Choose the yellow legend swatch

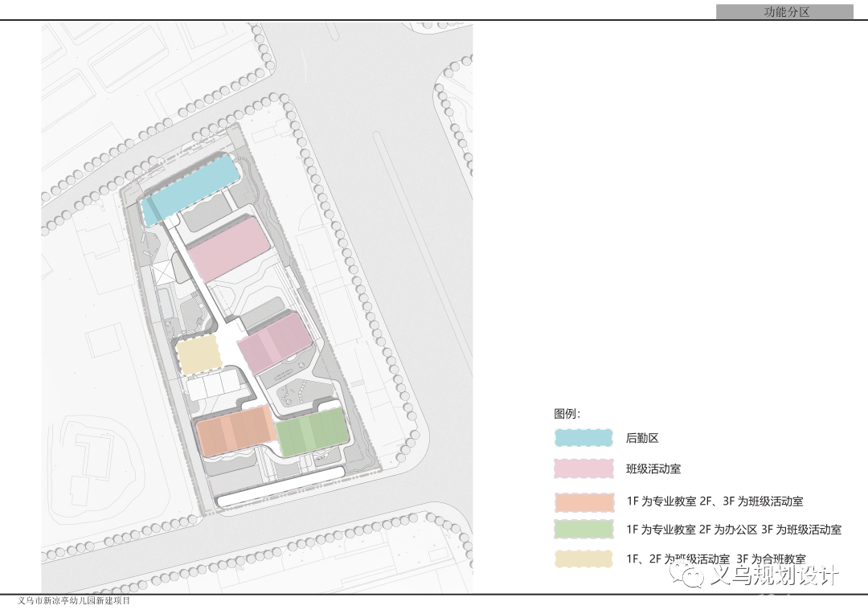click(x=583, y=559)
